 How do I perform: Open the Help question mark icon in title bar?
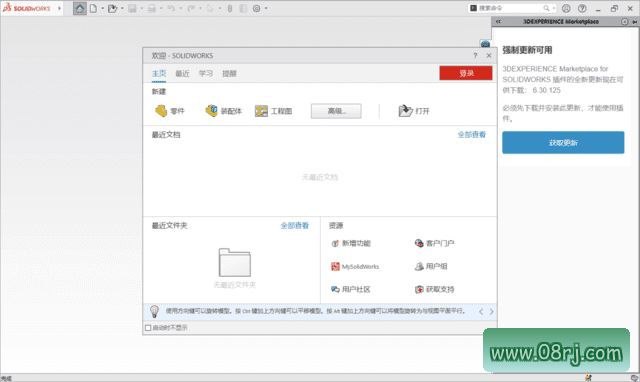582,8
